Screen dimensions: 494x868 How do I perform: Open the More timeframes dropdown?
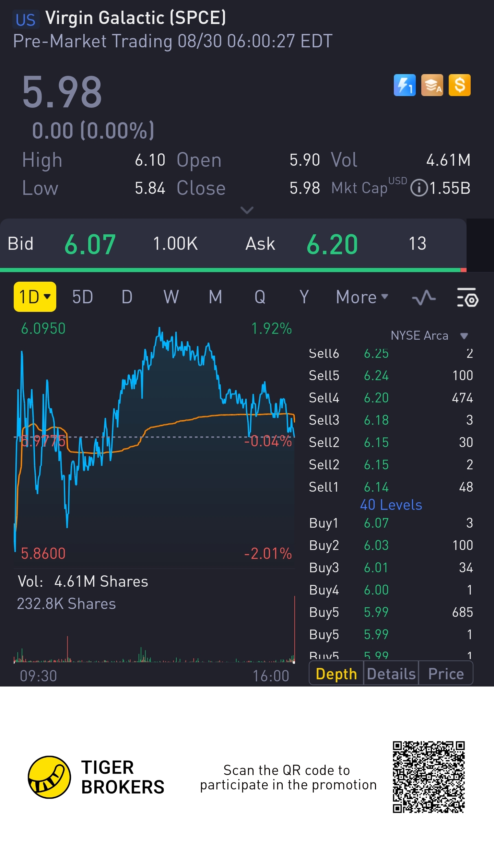(x=362, y=297)
